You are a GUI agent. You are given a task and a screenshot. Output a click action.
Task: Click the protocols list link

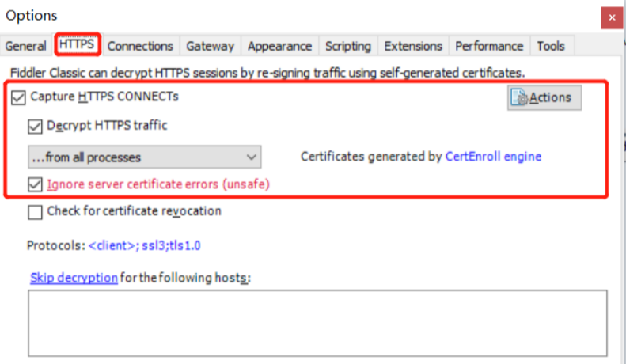[145, 245]
